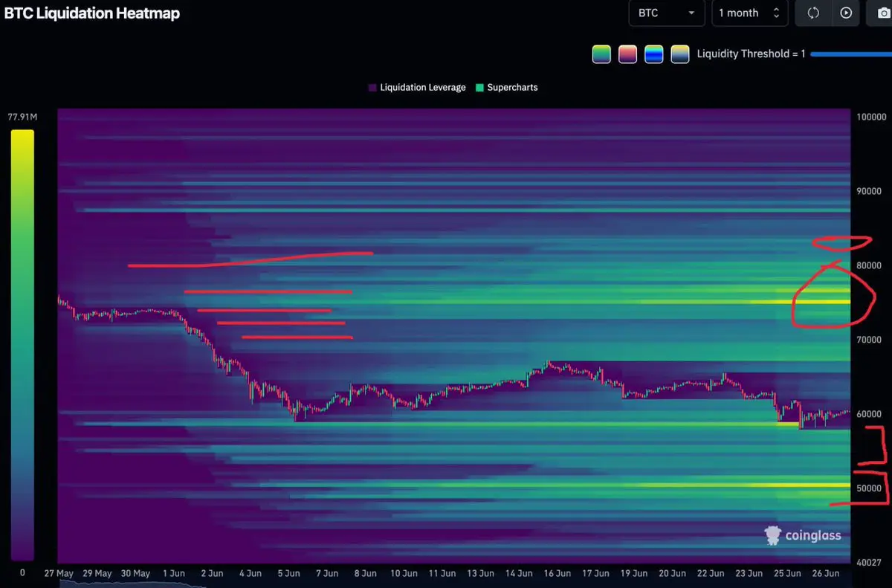Click the 26 Jun date axis label
The image size is (892, 588).
(826, 573)
